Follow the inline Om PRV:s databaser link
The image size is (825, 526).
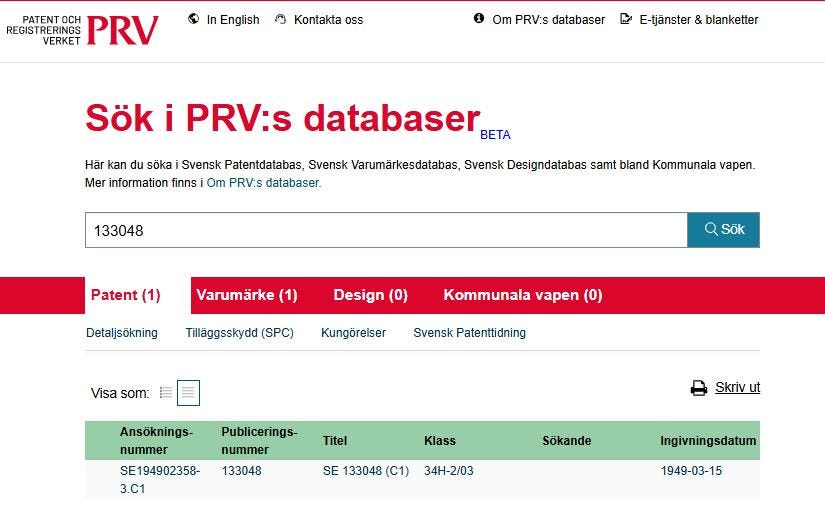[x=264, y=183]
